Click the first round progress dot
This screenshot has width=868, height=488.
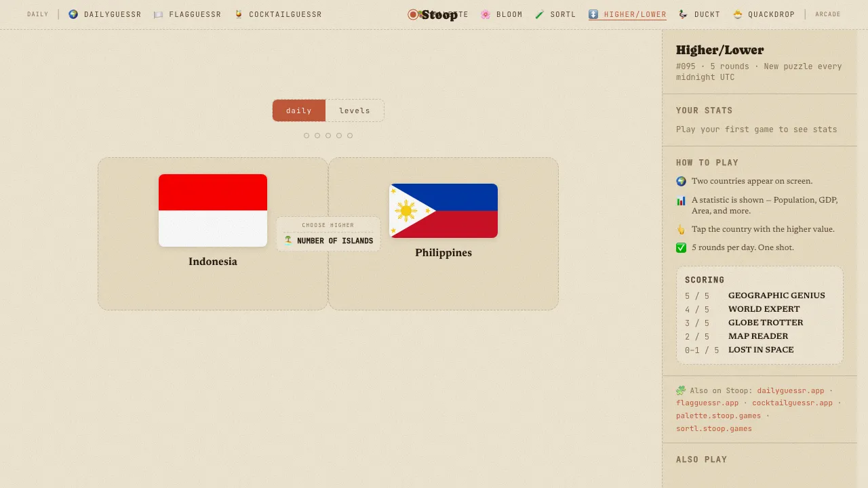(x=307, y=136)
